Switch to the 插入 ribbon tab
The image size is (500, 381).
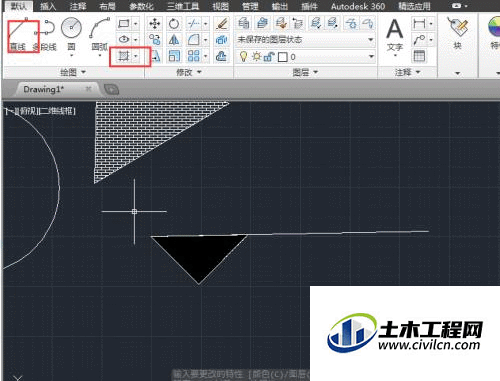[48, 6]
